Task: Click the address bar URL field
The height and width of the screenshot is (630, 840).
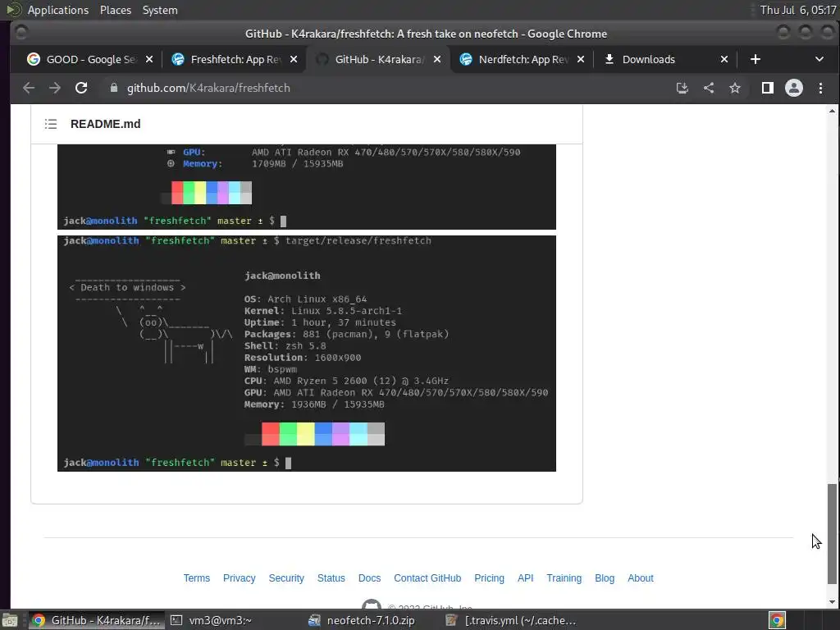Action: pos(386,88)
